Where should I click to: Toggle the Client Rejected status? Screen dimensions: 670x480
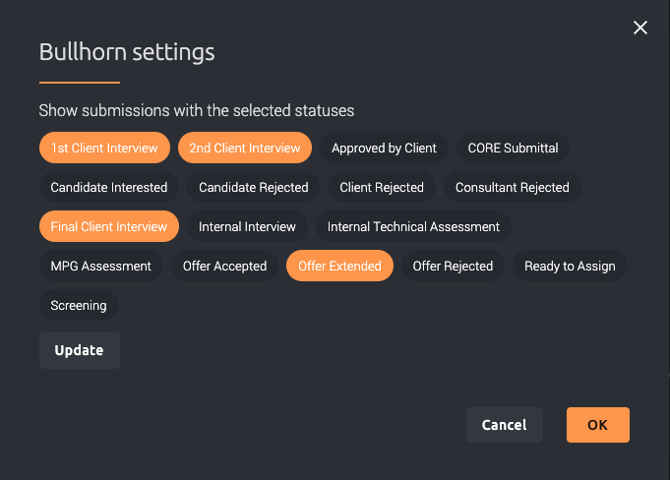pos(382,187)
